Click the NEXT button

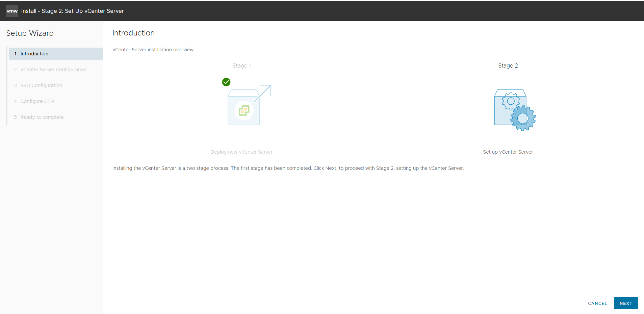click(626, 303)
